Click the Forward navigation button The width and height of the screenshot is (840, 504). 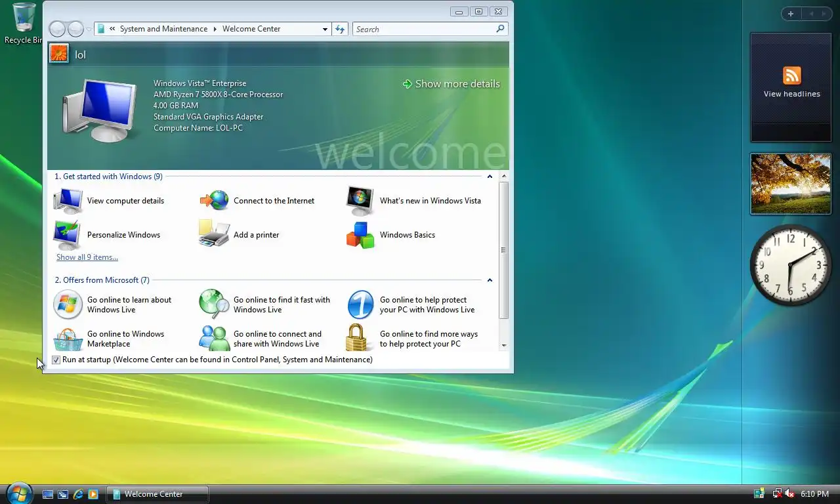(75, 29)
